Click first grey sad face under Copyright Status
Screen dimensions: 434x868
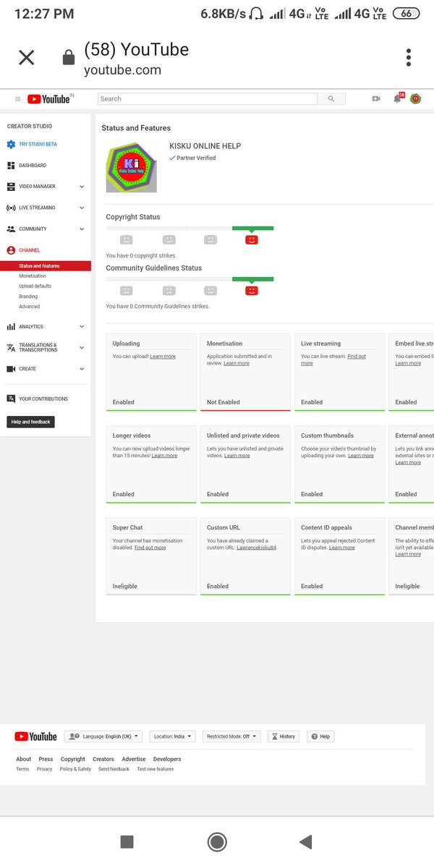tap(127, 239)
